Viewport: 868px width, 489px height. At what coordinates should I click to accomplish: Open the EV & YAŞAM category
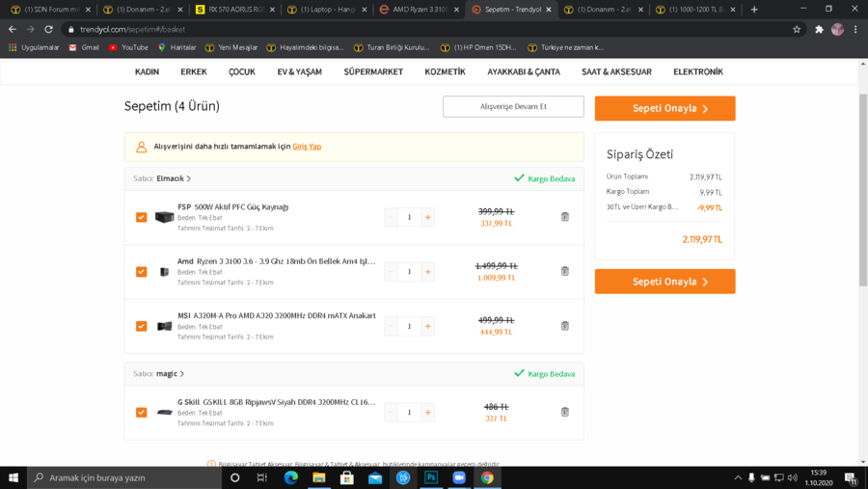300,71
